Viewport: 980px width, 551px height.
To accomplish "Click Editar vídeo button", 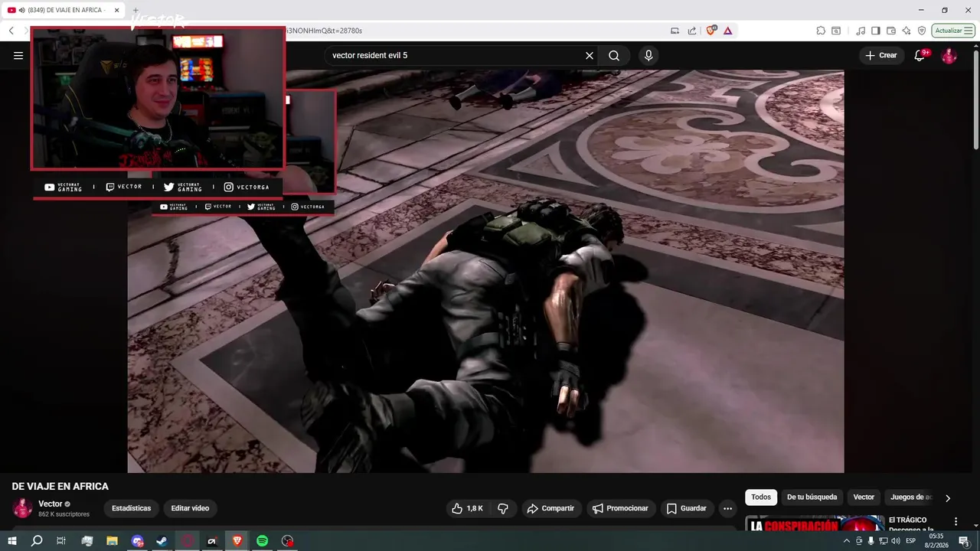I will tap(190, 508).
